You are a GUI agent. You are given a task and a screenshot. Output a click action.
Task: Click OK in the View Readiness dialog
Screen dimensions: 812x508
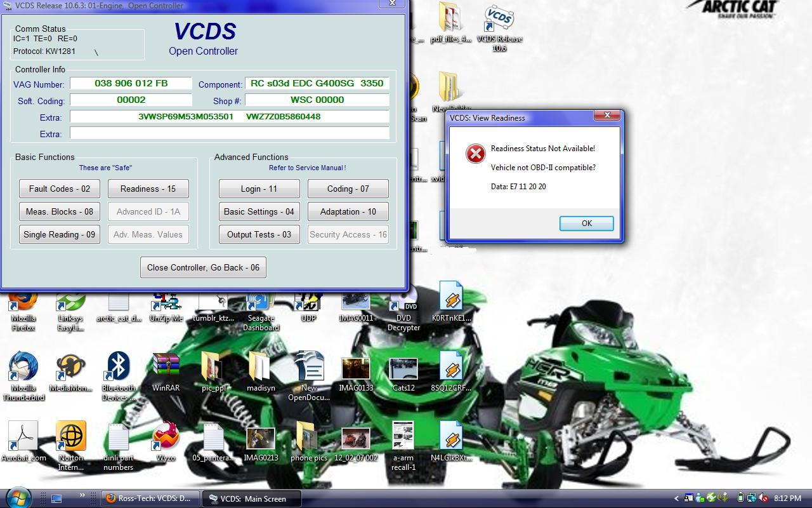pos(586,224)
